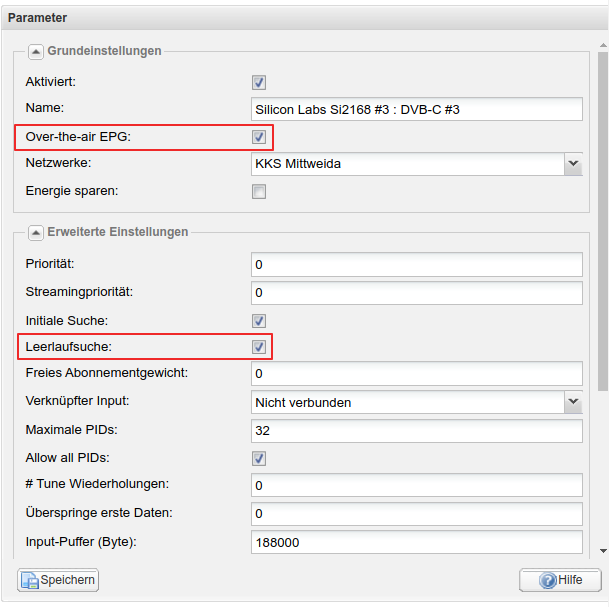Collapse the Erweiterte Einstellungen section

coord(36,233)
